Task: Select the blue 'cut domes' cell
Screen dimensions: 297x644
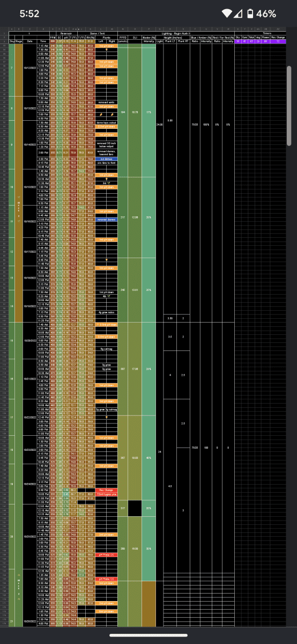Action: point(107,159)
